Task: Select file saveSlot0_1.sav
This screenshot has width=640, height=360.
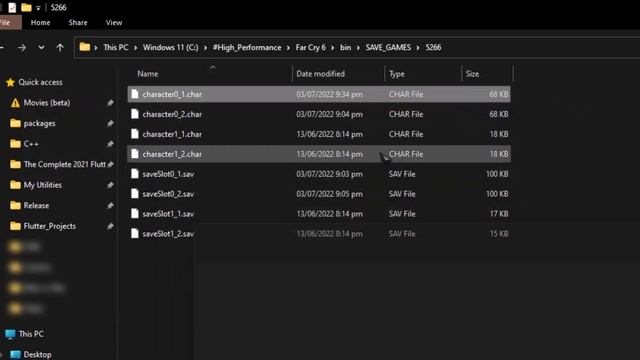Action: [319, 174]
